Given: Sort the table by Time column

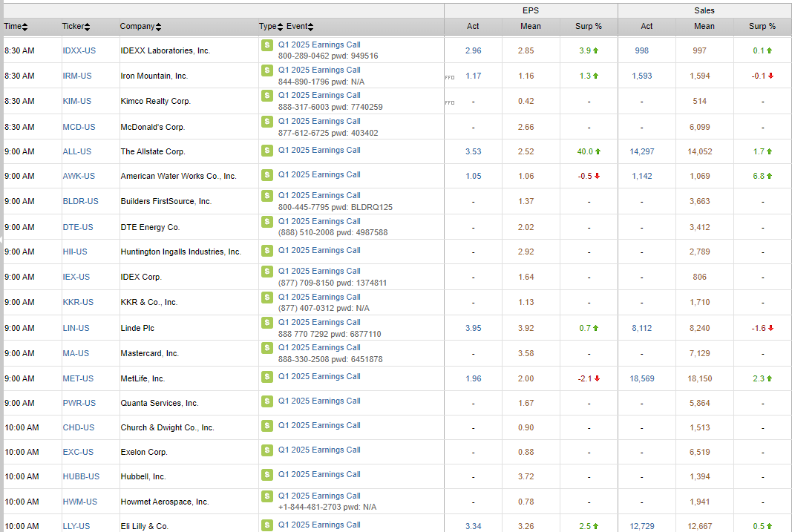Looking at the screenshot, I should (16, 26).
